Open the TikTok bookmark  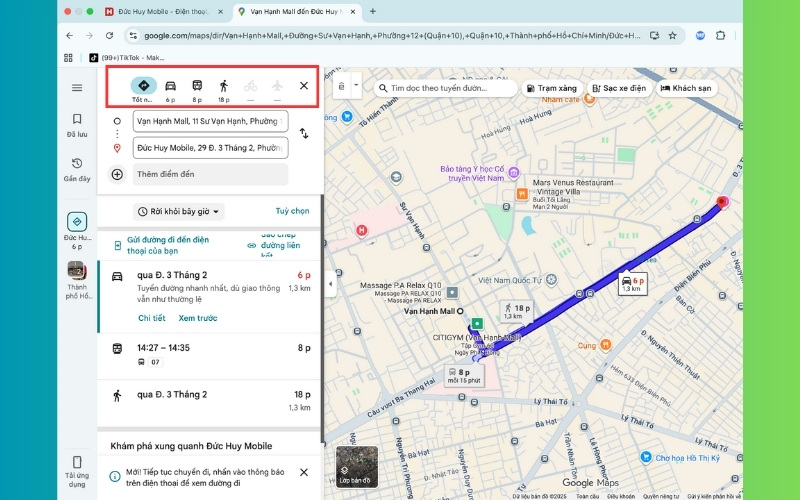click(127, 58)
